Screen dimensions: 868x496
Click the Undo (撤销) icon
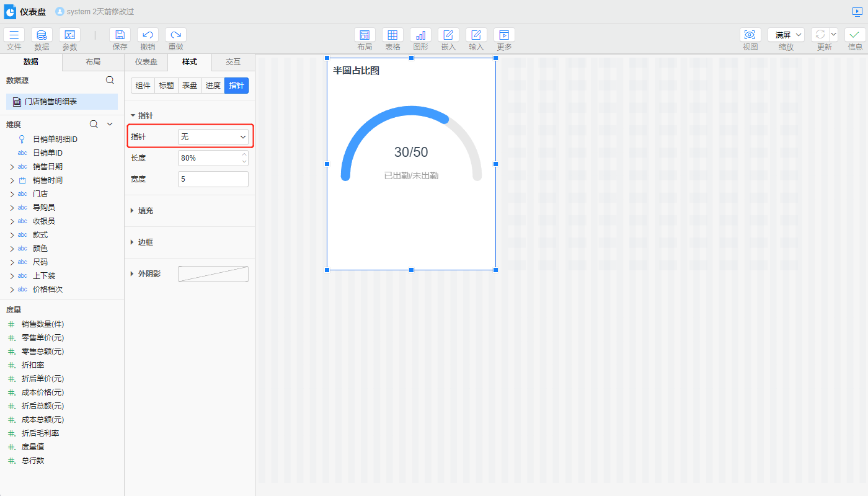[148, 35]
